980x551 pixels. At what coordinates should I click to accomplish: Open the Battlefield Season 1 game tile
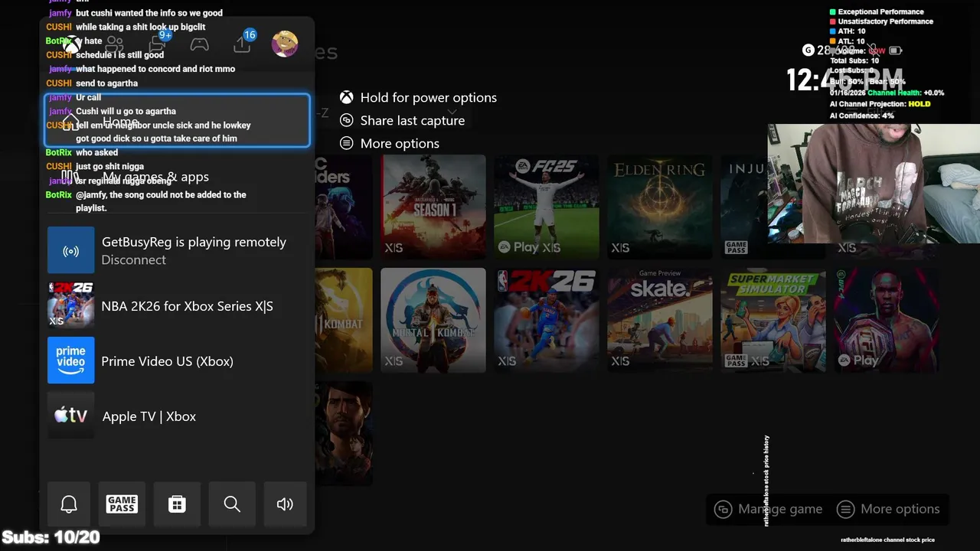(x=433, y=207)
